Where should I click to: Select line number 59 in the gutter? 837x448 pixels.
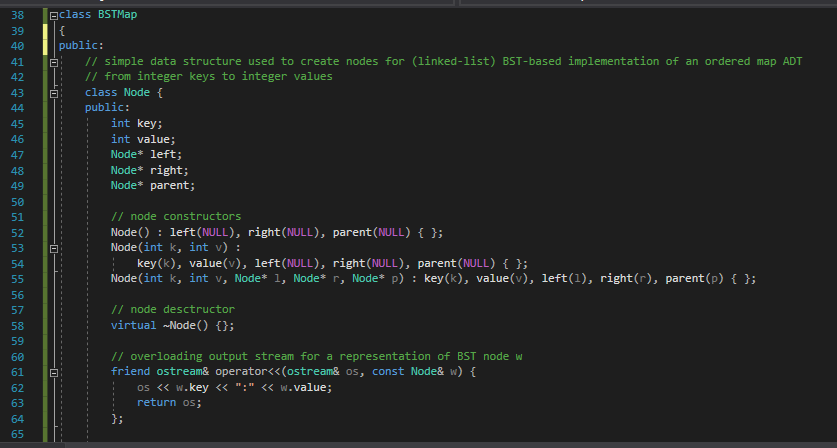click(17, 341)
